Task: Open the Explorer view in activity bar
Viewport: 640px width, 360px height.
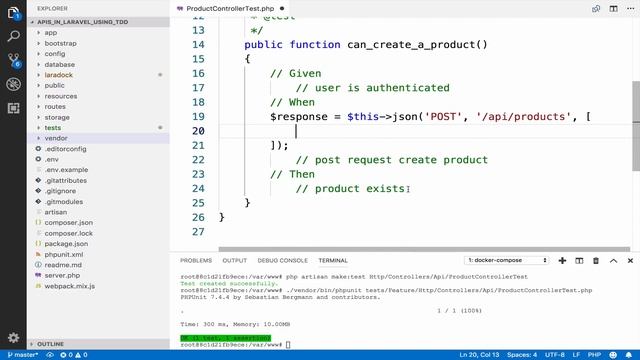Action: click(x=13, y=13)
